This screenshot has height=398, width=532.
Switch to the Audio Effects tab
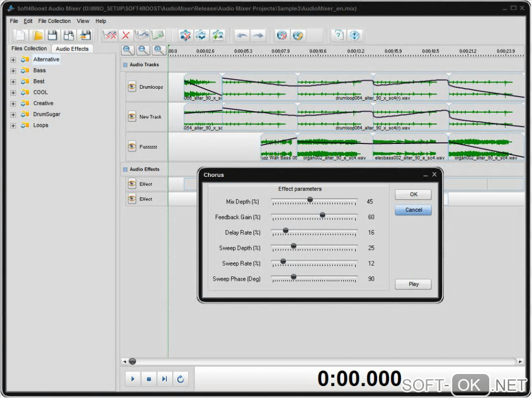(72, 49)
